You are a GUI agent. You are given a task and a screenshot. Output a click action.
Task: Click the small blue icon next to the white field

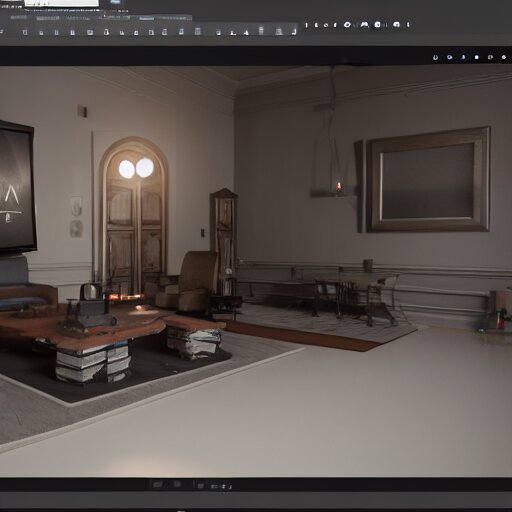pos(116,2)
